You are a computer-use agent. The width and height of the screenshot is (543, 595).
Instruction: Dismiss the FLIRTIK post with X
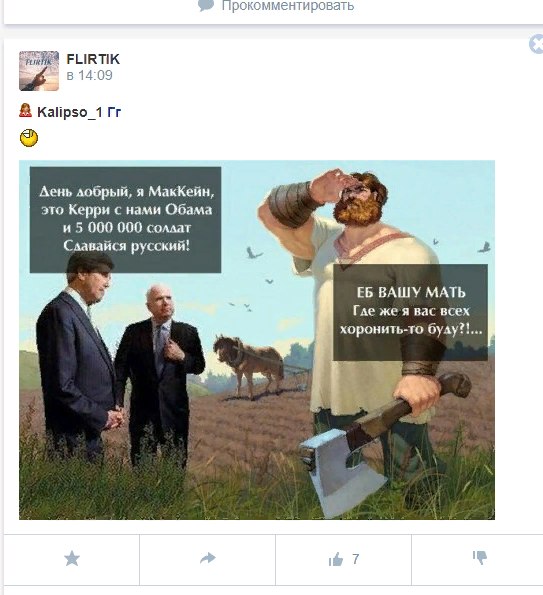click(537, 44)
